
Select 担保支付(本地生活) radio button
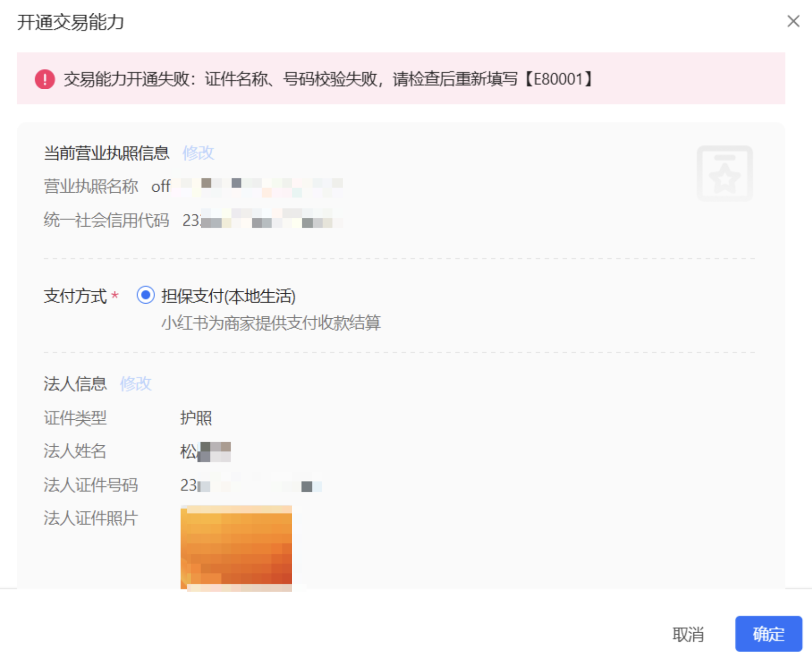coord(146,295)
